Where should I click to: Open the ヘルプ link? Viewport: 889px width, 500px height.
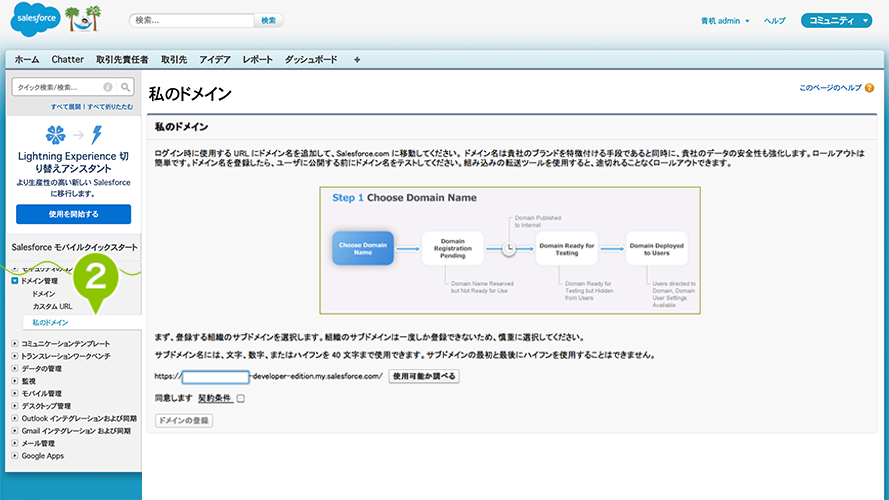click(774, 21)
